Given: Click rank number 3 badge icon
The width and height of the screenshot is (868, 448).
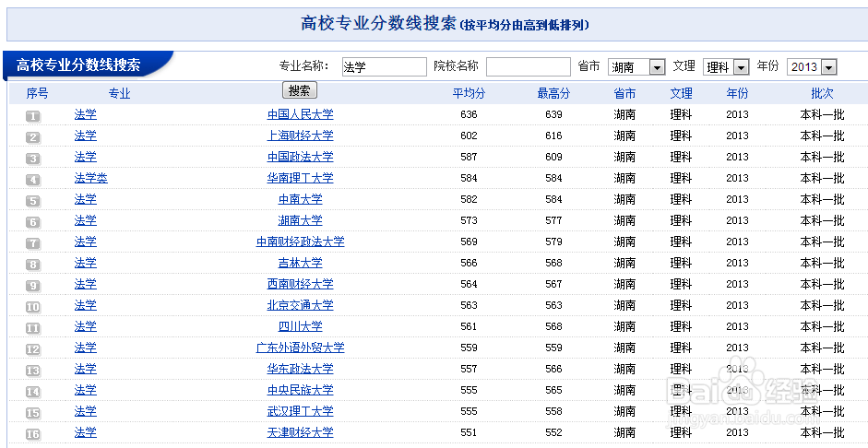Looking at the screenshot, I should (x=33, y=159).
